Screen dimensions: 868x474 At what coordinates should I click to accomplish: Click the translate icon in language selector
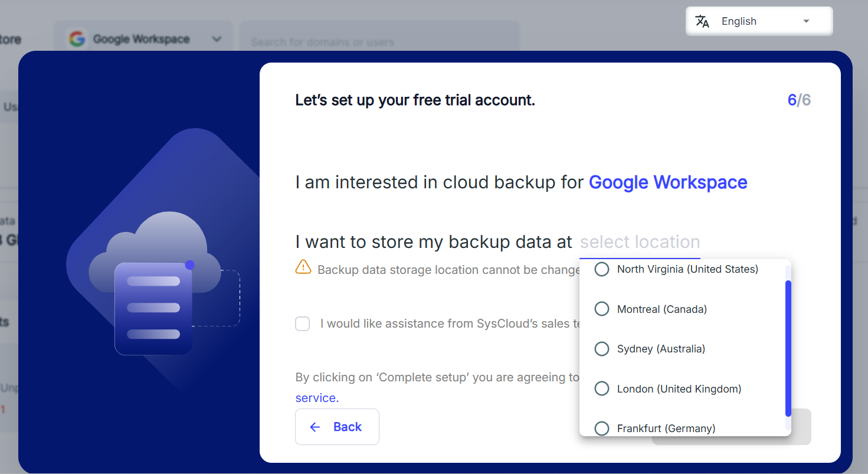[x=702, y=21]
